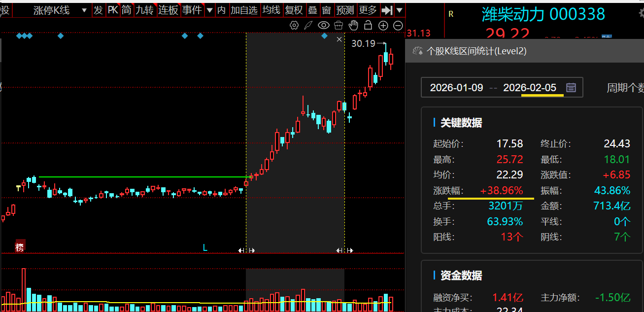Toggle 均线 moving average lines

click(x=271, y=10)
